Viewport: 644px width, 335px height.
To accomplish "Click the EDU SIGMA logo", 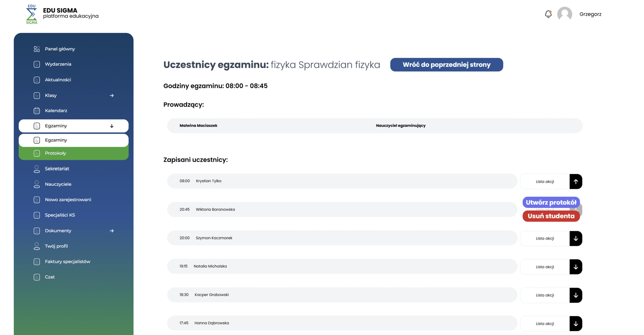I will (x=31, y=14).
